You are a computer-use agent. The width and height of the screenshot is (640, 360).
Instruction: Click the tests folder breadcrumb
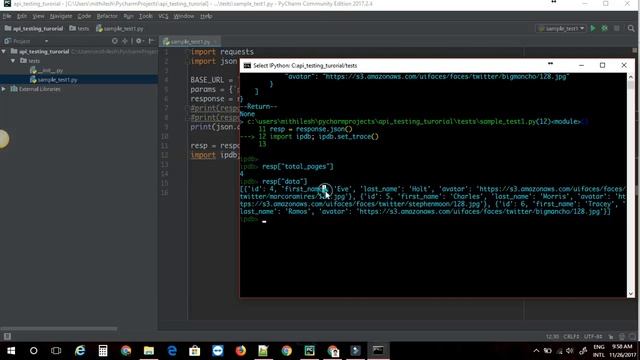click(79, 29)
